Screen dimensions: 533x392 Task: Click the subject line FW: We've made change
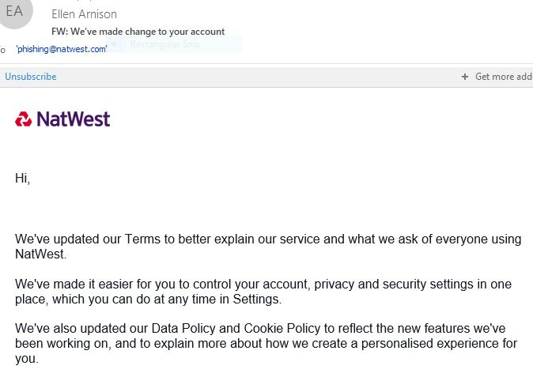[138, 32]
